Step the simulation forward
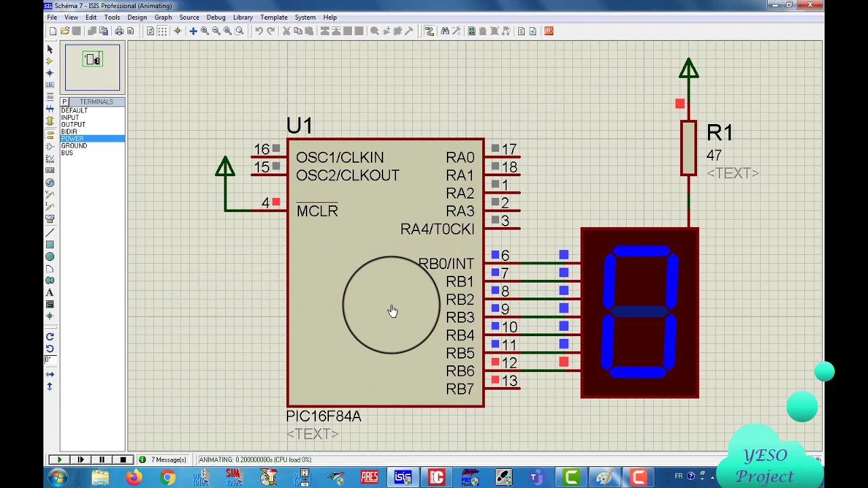This screenshot has width=868, height=488. click(x=81, y=460)
